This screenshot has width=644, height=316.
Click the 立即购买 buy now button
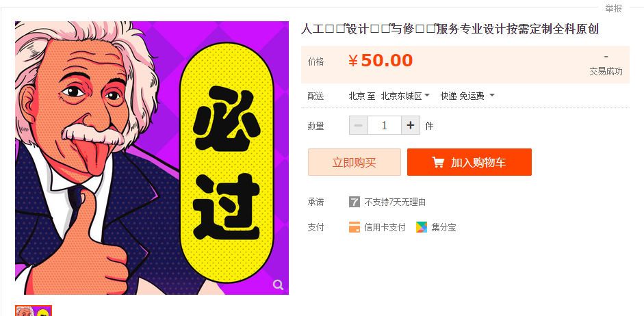click(355, 162)
